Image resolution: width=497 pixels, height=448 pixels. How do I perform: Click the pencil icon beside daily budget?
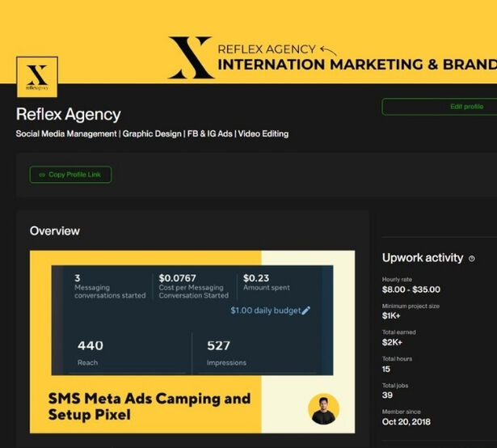tap(305, 311)
